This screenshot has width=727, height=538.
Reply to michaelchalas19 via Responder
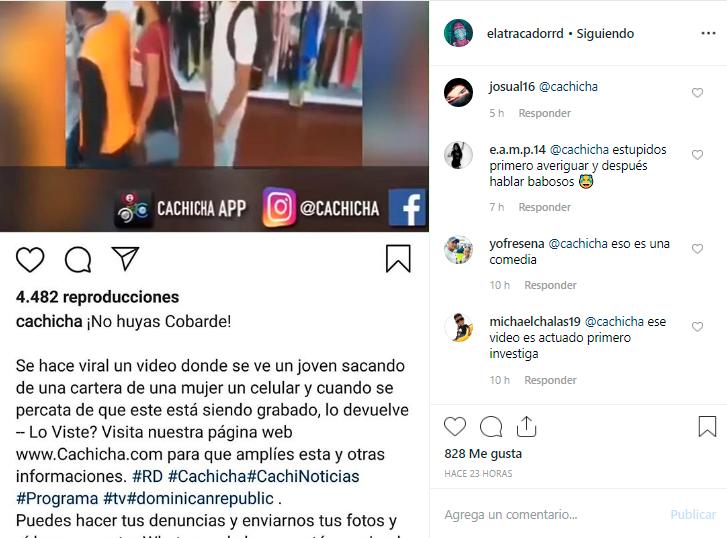click(x=550, y=380)
